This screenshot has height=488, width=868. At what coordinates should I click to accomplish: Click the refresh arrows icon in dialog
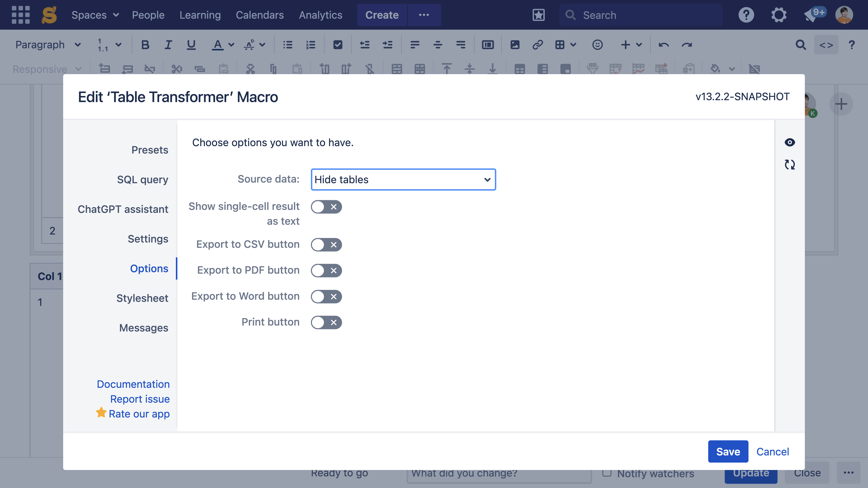click(x=790, y=165)
